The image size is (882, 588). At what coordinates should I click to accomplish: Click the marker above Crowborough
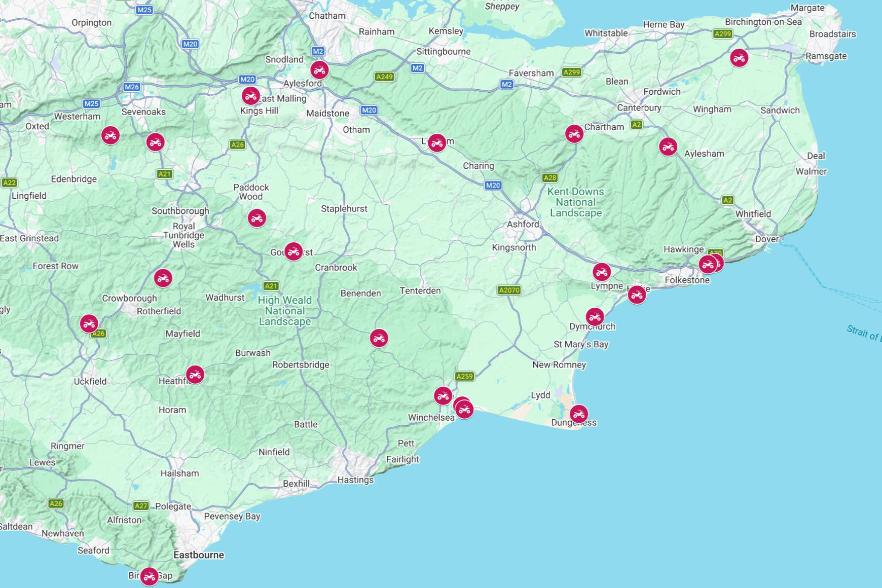[x=163, y=278]
